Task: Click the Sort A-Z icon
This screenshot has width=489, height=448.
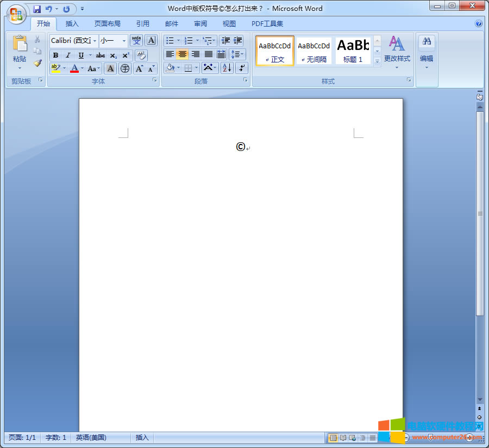Action: coord(227,68)
